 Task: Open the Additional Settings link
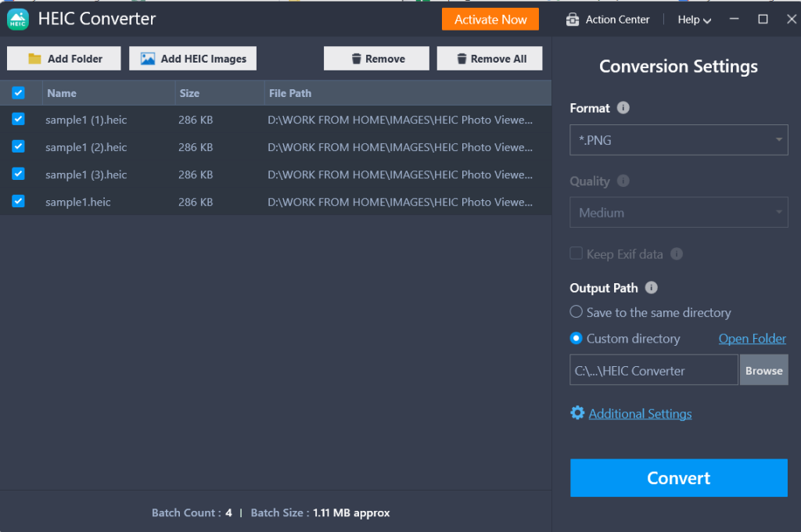(640, 413)
